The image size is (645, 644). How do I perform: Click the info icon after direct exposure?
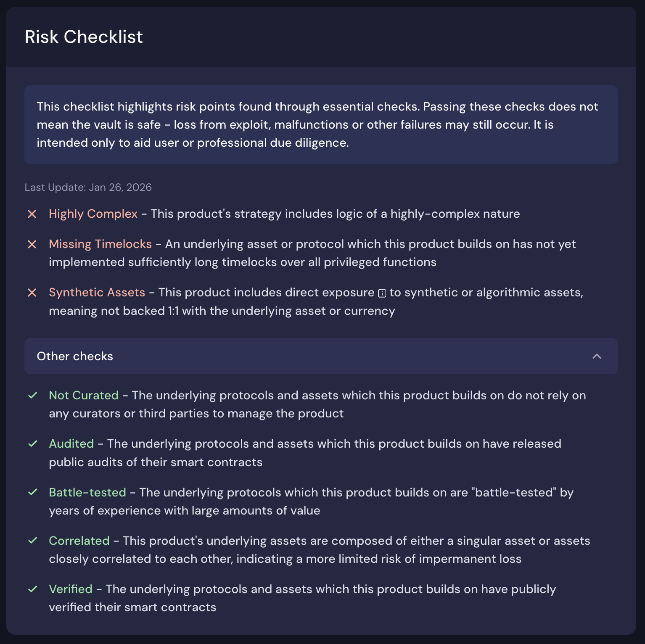pos(382,293)
